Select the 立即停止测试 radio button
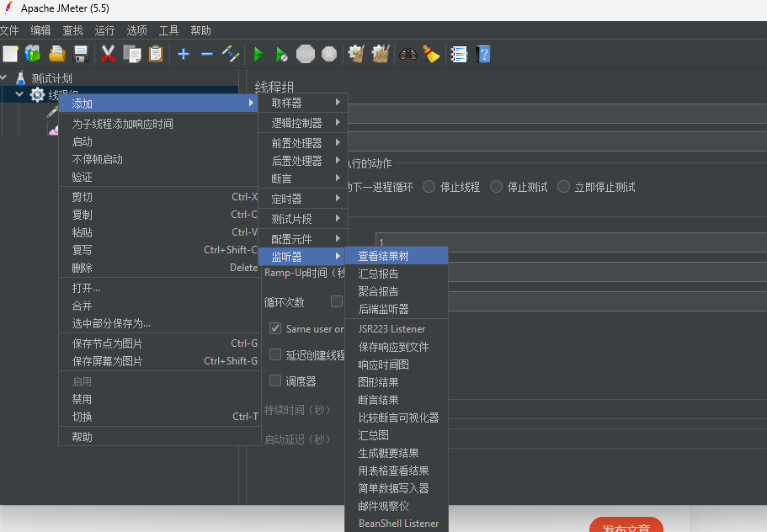The width and height of the screenshot is (767, 532). (x=563, y=187)
